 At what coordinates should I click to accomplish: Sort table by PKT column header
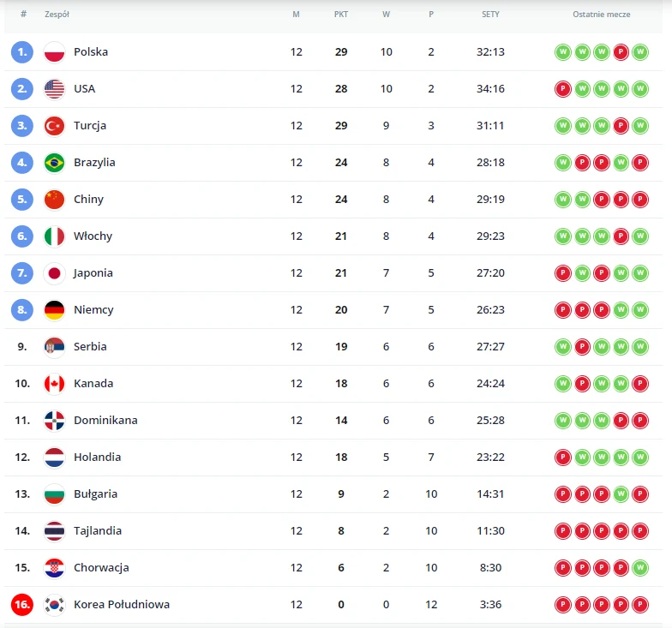[x=341, y=15]
